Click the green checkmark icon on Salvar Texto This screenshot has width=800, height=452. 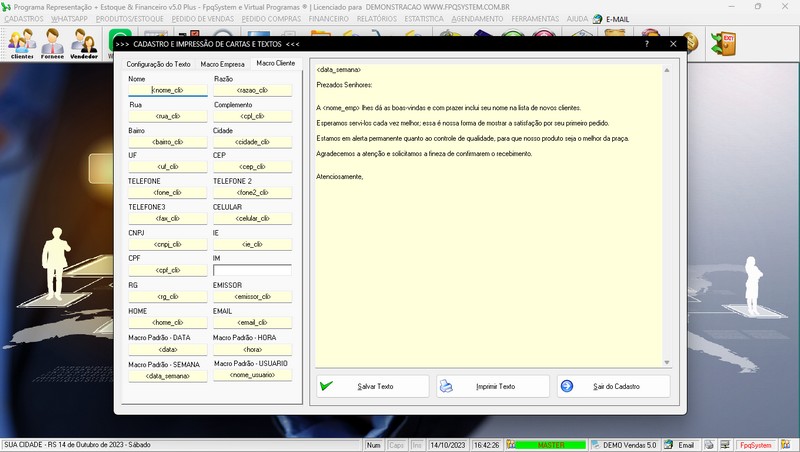tap(325, 386)
